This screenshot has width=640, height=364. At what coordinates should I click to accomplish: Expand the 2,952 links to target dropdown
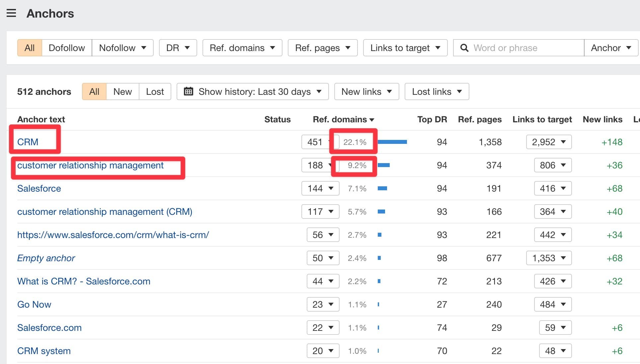[x=549, y=142]
